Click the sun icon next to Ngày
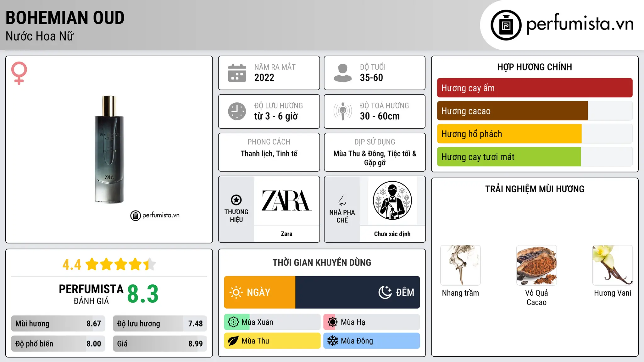644x362 pixels. coord(236,292)
